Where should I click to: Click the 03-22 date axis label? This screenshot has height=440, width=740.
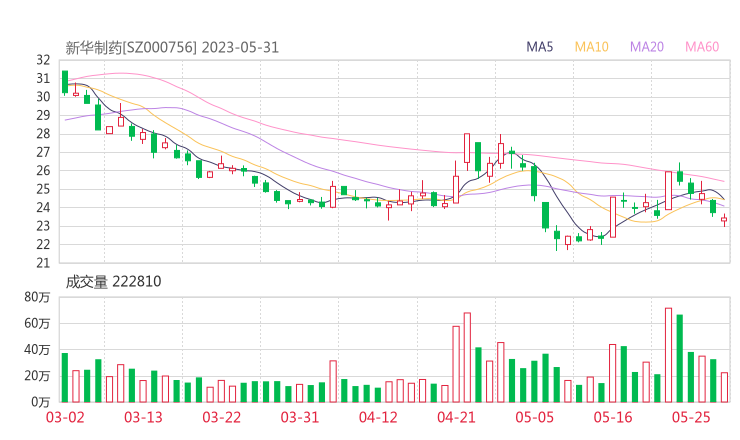pos(222,417)
